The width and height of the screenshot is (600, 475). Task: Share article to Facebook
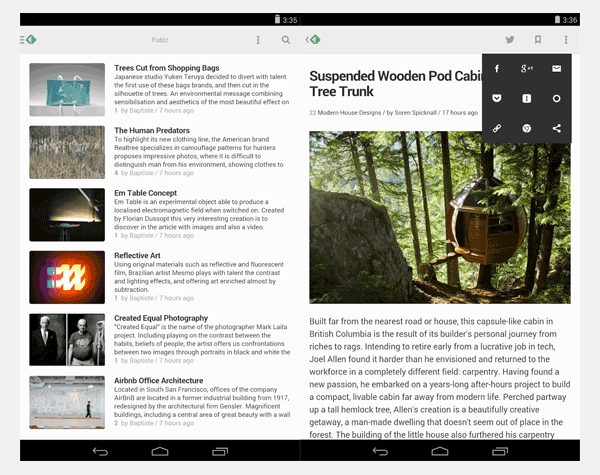pos(497,69)
